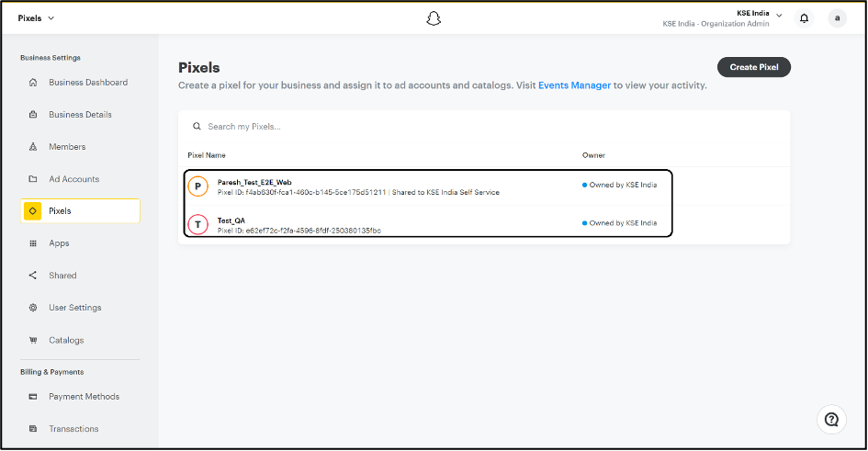
Task: Focus the Search my Pixels field
Action: coord(484,127)
